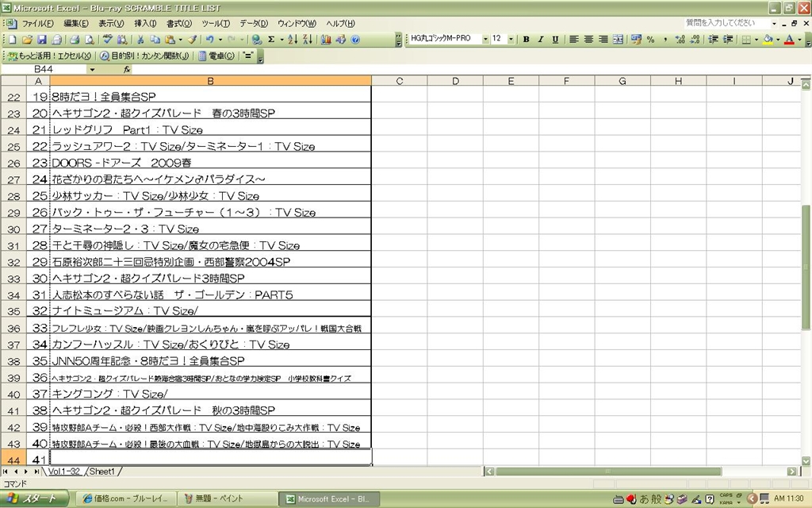Screen dimensions: 812x508
Task: Toggle italic formatting
Action: pos(541,40)
